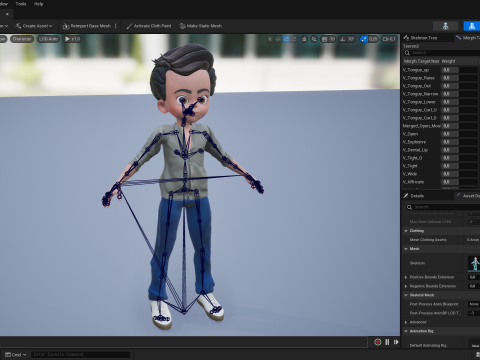Activate Cloth Paint tool
This screenshot has height=360, width=480.
149,26
